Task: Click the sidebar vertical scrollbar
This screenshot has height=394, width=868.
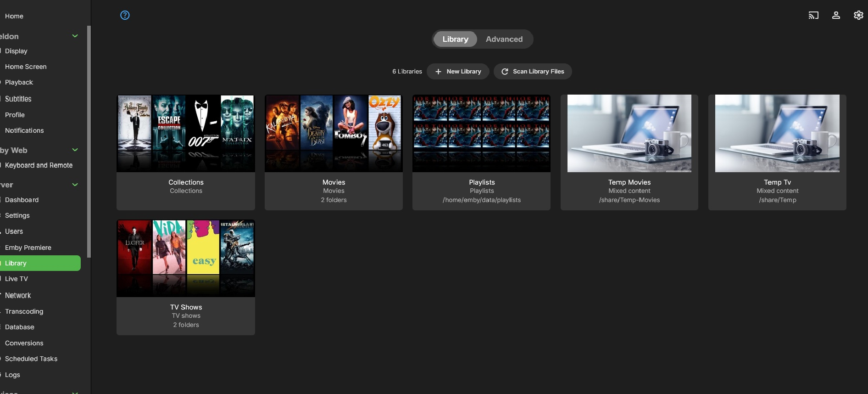Action: pos(89,141)
